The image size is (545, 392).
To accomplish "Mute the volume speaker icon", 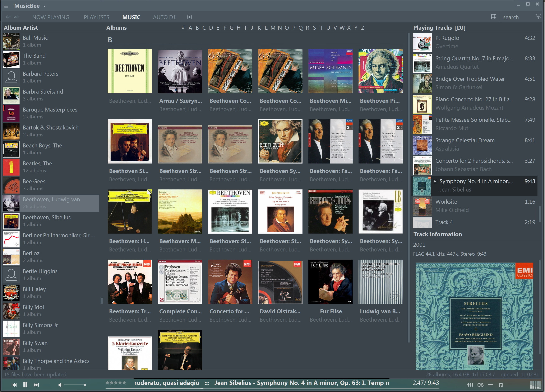I will coord(60,385).
